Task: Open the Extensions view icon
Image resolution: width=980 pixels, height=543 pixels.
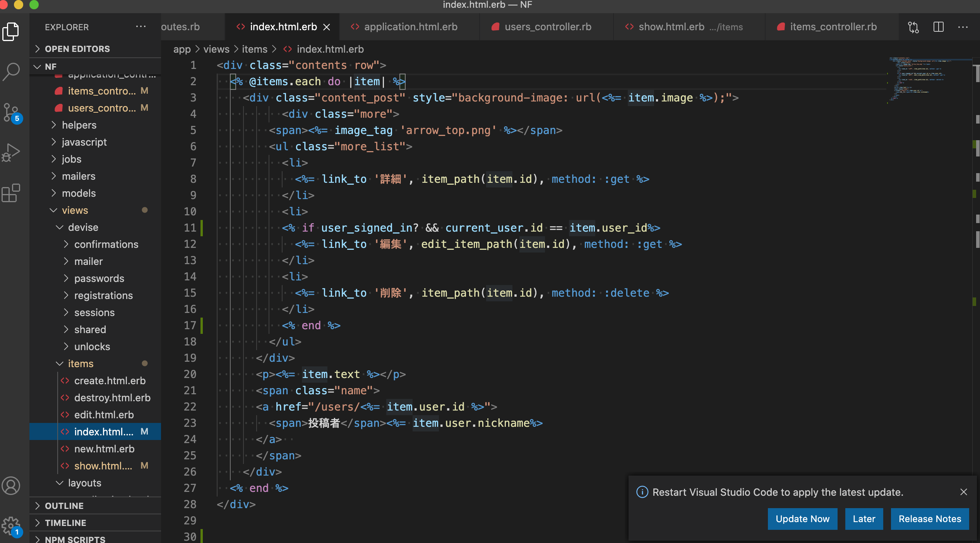Action: (x=11, y=193)
